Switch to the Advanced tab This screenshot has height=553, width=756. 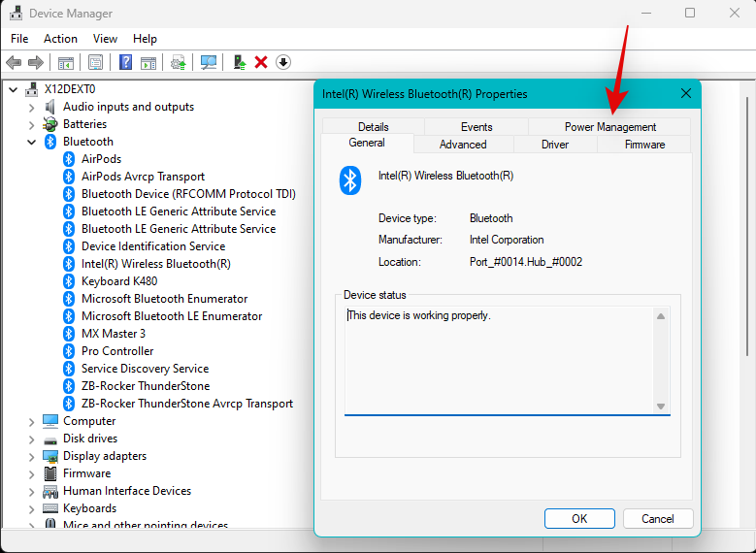pos(463,145)
